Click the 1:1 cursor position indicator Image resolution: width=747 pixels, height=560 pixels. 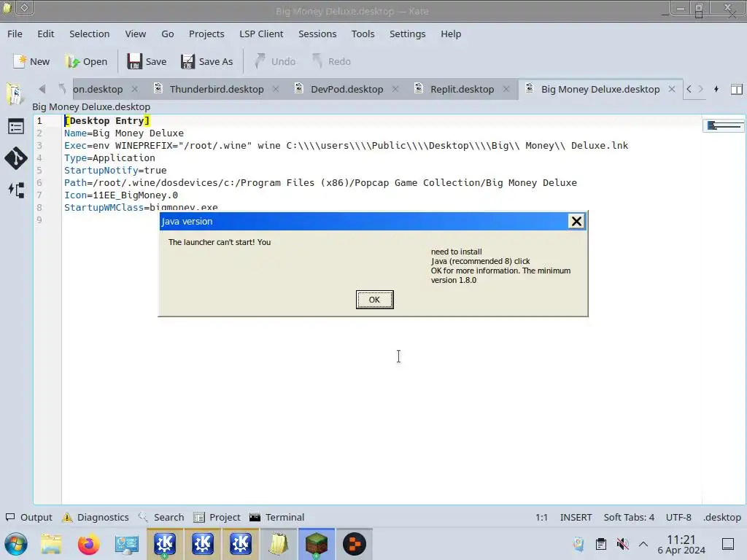(x=541, y=517)
